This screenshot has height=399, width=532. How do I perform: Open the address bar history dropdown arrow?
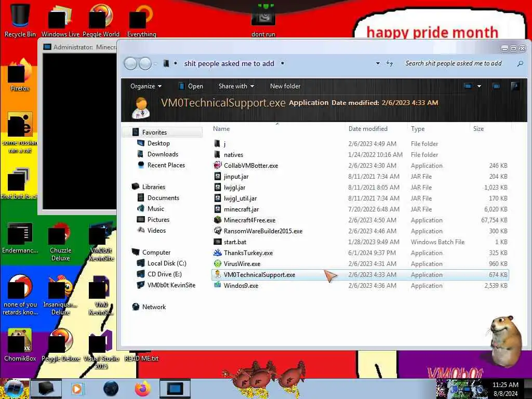[x=378, y=63]
